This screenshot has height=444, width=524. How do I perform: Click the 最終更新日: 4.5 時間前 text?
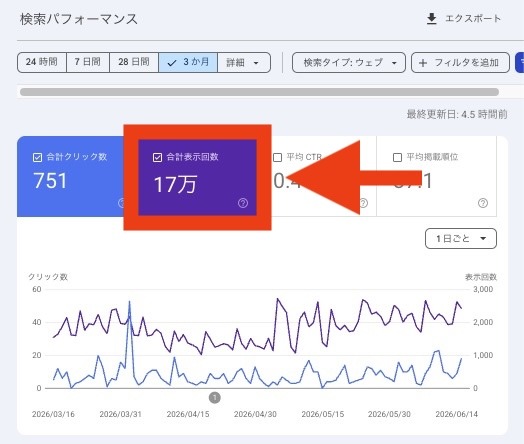coord(457,115)
